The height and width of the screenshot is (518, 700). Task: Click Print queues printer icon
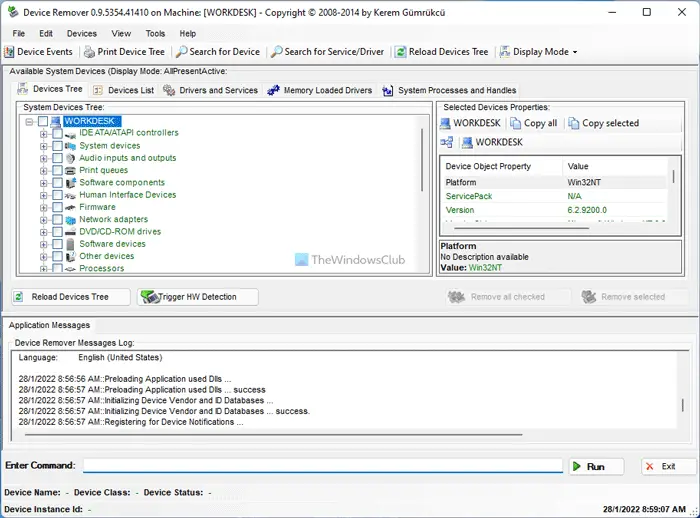click(70, 171)
